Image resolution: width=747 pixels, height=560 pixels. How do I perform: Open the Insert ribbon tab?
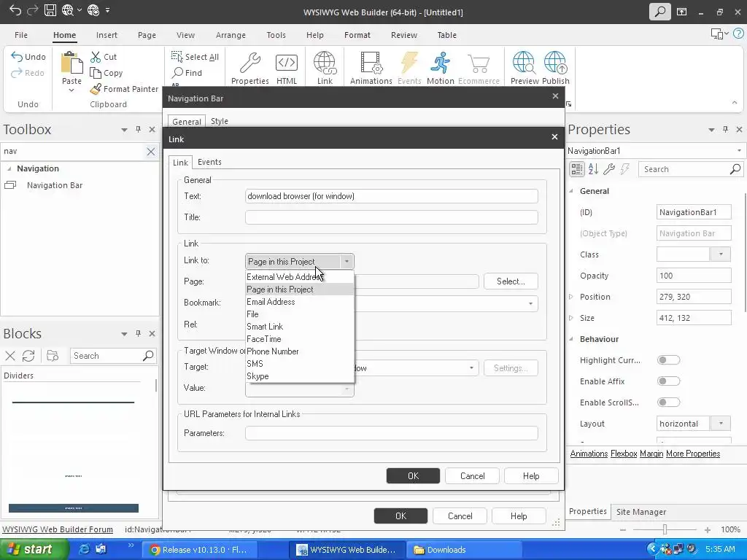tap(107, 35)
